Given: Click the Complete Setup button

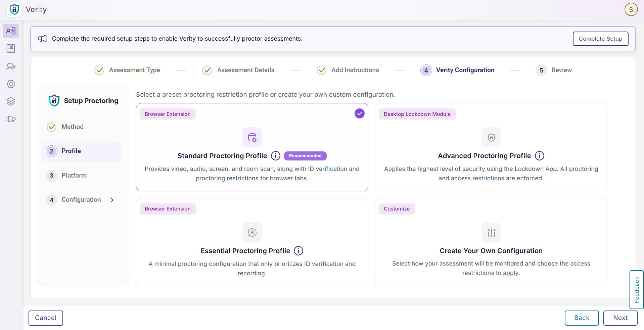Looking at the screenshot, I should tap(600, 39).
